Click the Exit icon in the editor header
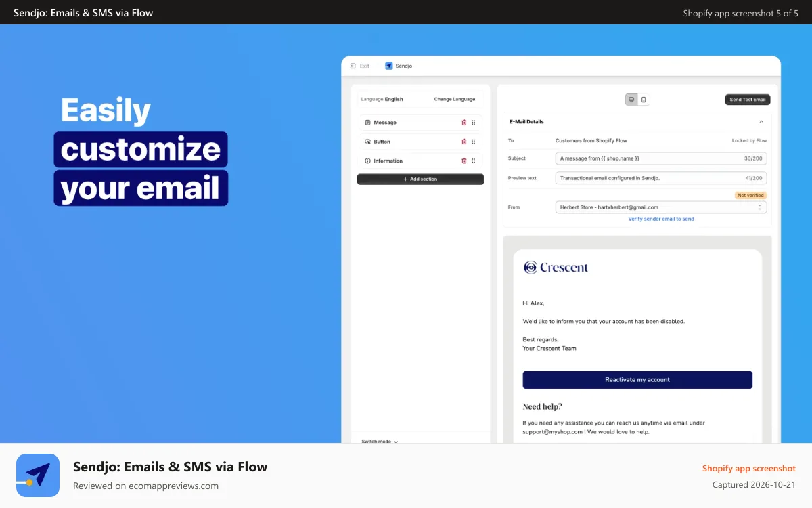 coord(353,66)
